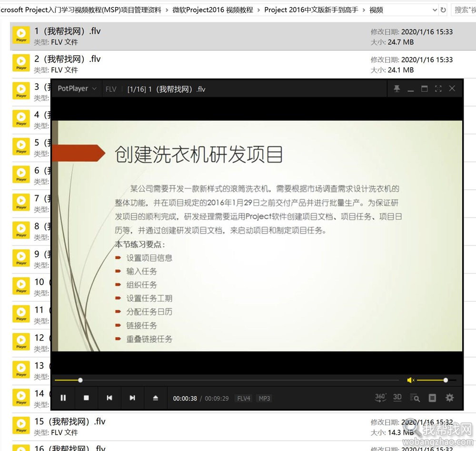Click the MP3 audio codec badge
Viewport: 476px width, 451px height.
pyautogui.click(x=264, y=398)
